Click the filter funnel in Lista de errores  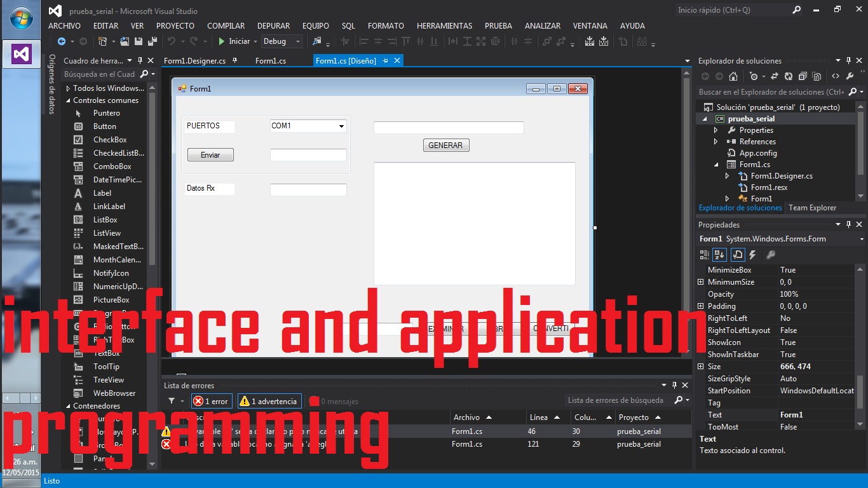tap(172, 401)
